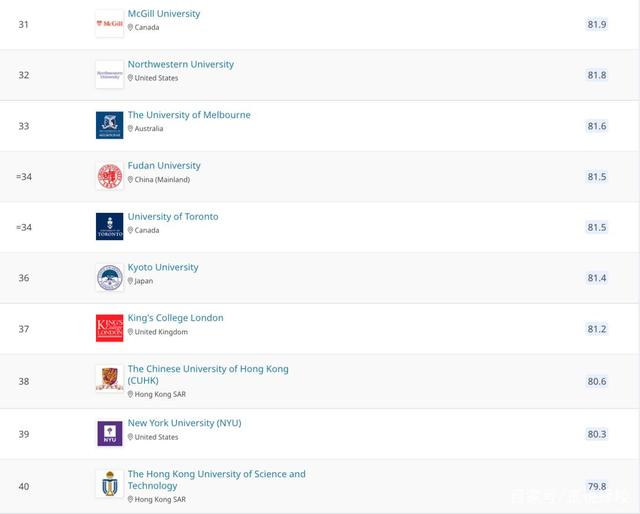Click the HKUST logo thumbnail

click(x=109, y=484)
